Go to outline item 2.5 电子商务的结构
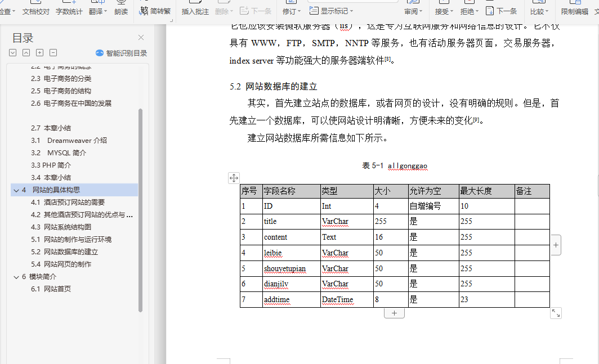Viewport: 599px width, 364px height. click(61, 91)
